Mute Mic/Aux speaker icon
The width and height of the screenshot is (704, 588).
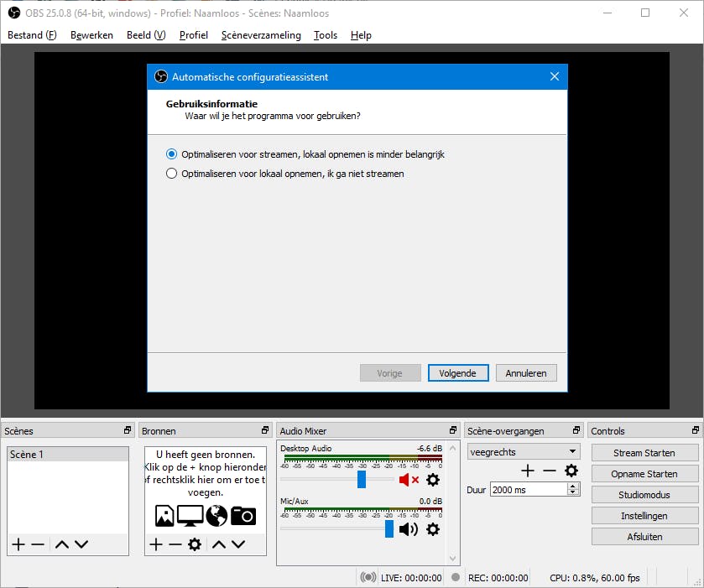(409, 529)
